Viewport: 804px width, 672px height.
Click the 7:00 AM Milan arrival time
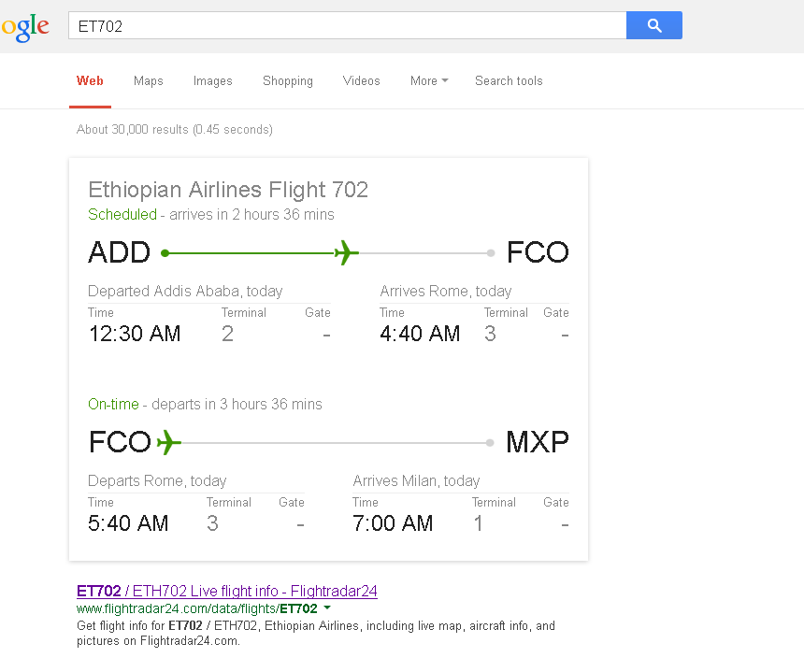coord(393,523)
